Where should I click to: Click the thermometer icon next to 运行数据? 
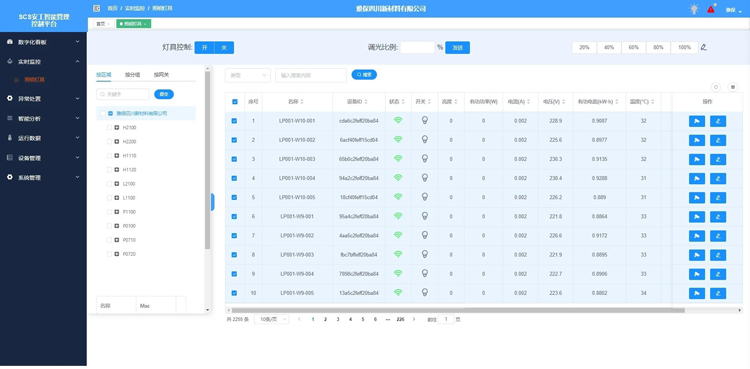pos(10,138)
